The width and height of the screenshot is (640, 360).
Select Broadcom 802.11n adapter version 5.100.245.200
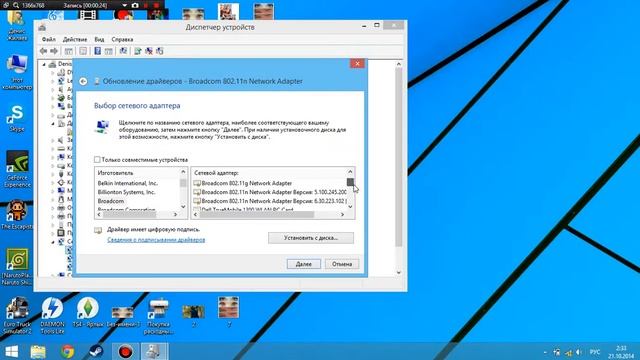[270, 192]
